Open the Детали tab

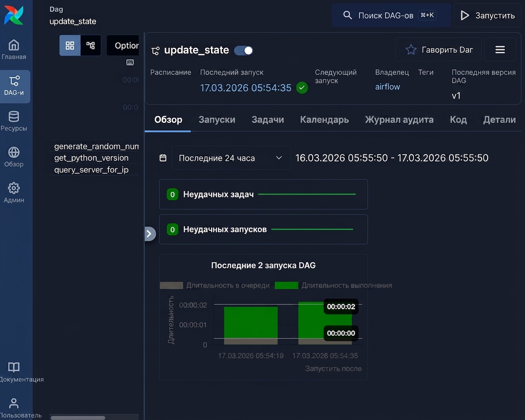[499, 120]
